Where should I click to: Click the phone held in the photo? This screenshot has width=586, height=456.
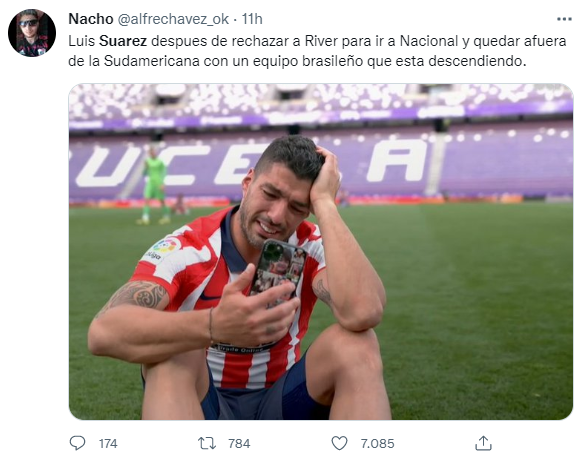pyautogui.click(x=278, y=270)
